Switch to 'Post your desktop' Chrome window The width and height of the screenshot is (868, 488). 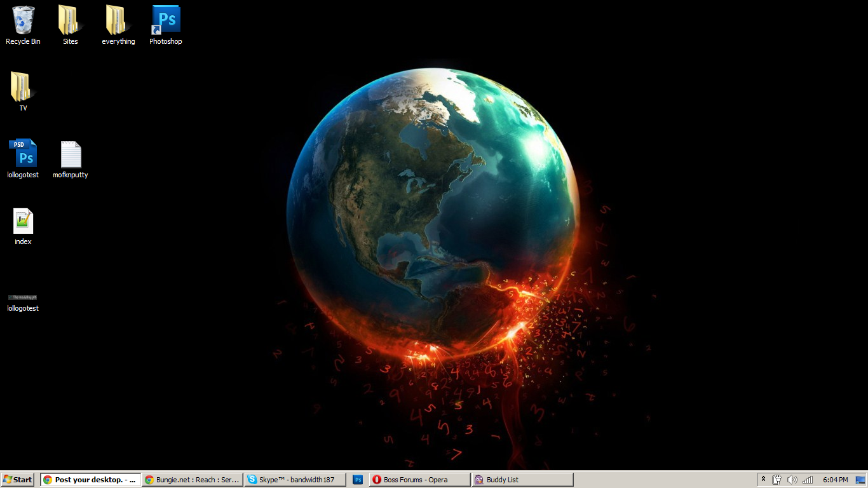pos(90,480)
